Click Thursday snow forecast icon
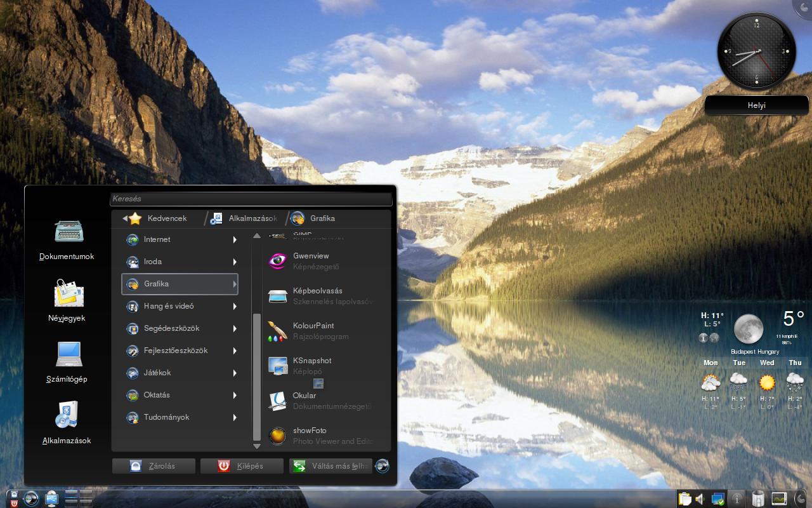This screenshot has height=508, width=812. coord(795,383)
